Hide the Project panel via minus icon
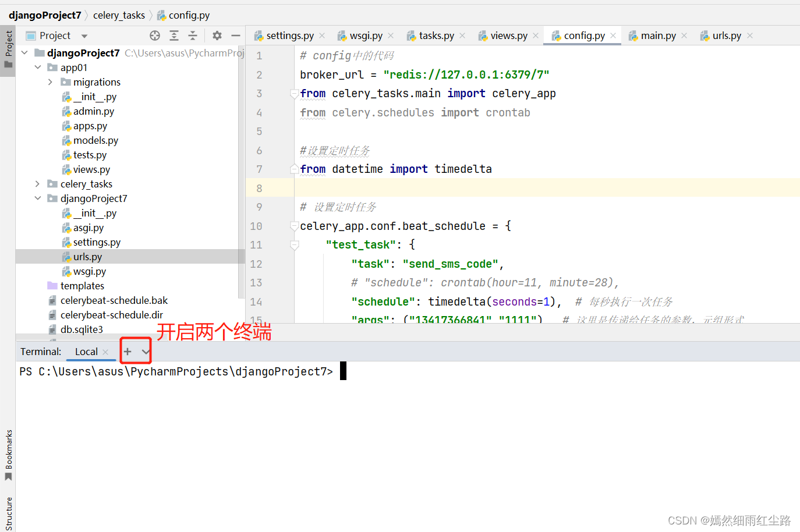This screenshot has width=800, height=532. (235, 36)
